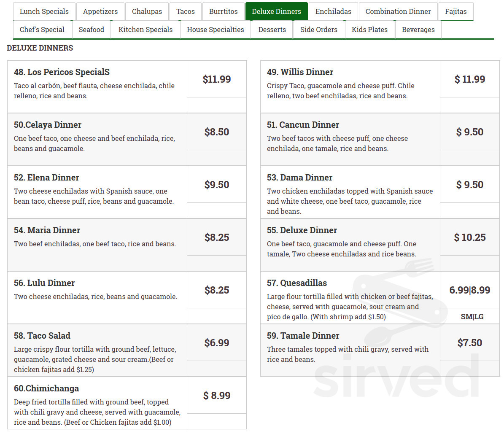Open the Chef's Special section
Viewport: 504px width, 434px height.
coord(42,30)
